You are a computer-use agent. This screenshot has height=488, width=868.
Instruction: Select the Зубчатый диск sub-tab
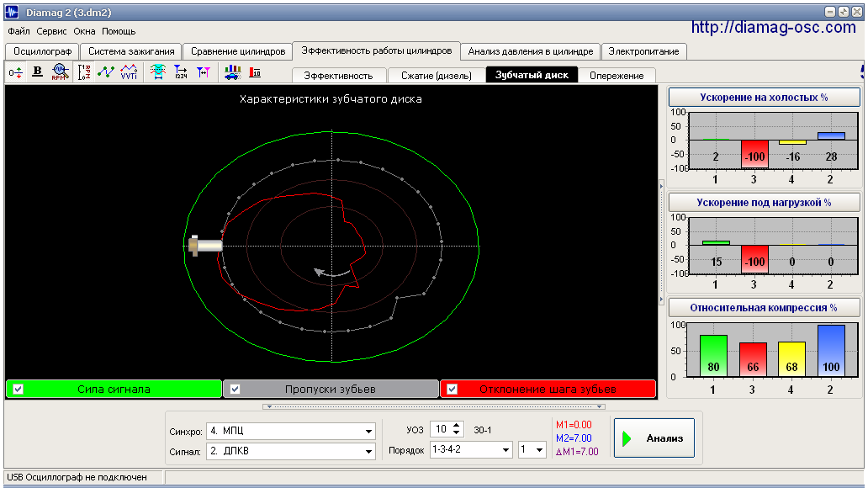click(x=532, y=75)
